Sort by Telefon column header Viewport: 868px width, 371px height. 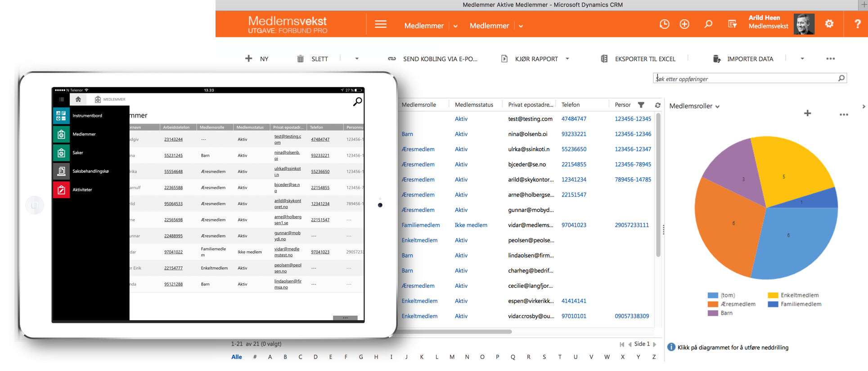point(571,105)
